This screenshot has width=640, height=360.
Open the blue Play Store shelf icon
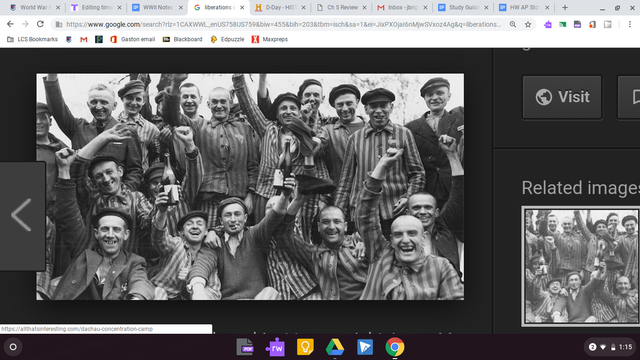pyautogui.click(x=365, y=347)
